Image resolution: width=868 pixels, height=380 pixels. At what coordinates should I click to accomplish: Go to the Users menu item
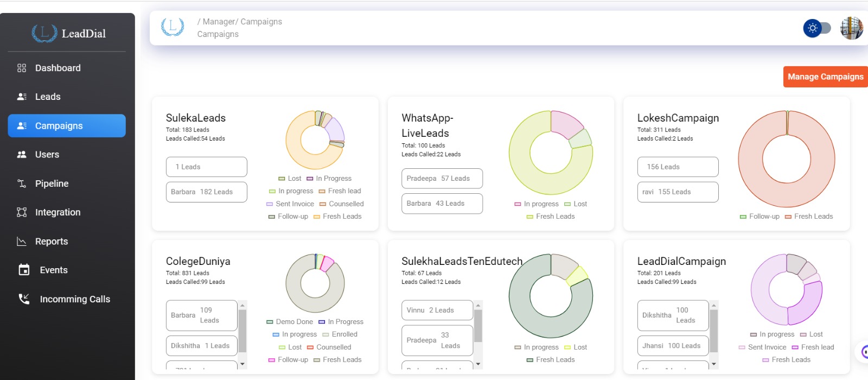pyautogui.click(x=67, y=154)
